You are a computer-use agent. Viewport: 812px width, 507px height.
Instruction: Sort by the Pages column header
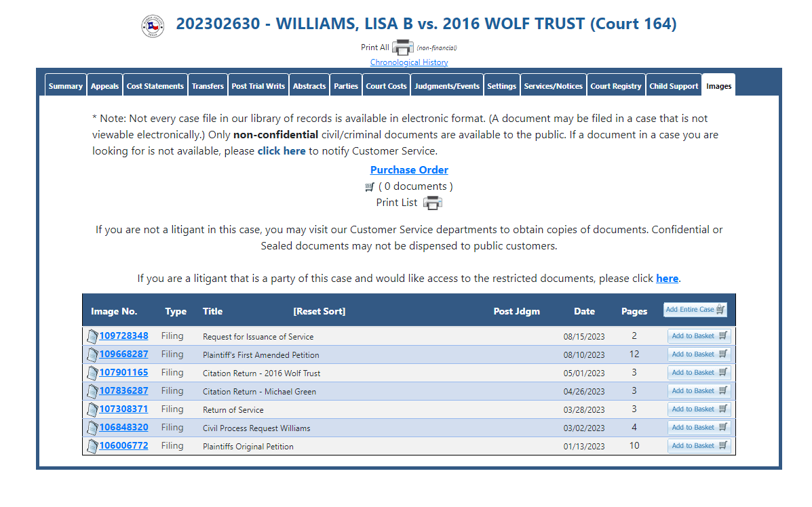[634, 311]
